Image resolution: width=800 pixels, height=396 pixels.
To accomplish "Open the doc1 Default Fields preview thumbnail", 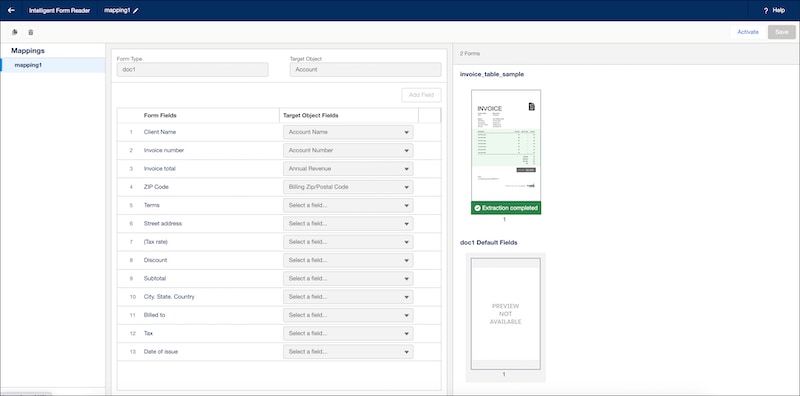I will (x=506, y=314).
